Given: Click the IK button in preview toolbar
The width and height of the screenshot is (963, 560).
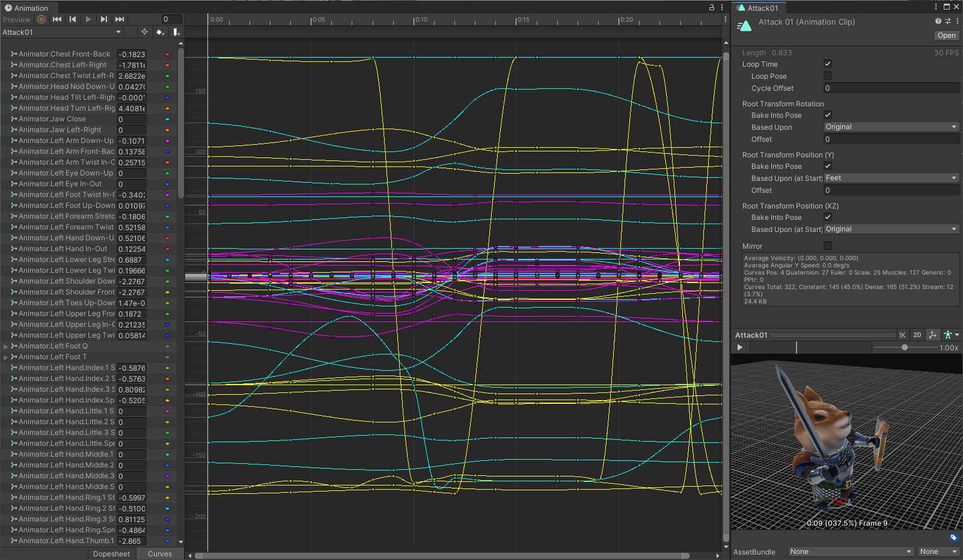Looking at the screenshot, I should (x=903, y=335).
